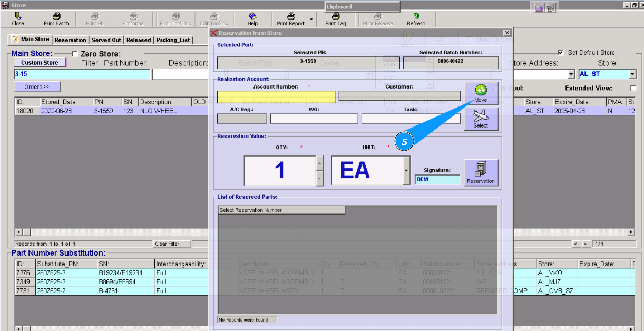The image size is (644, 331).
Task: Click the Orders >> button
Action: (x=37, y=86)
